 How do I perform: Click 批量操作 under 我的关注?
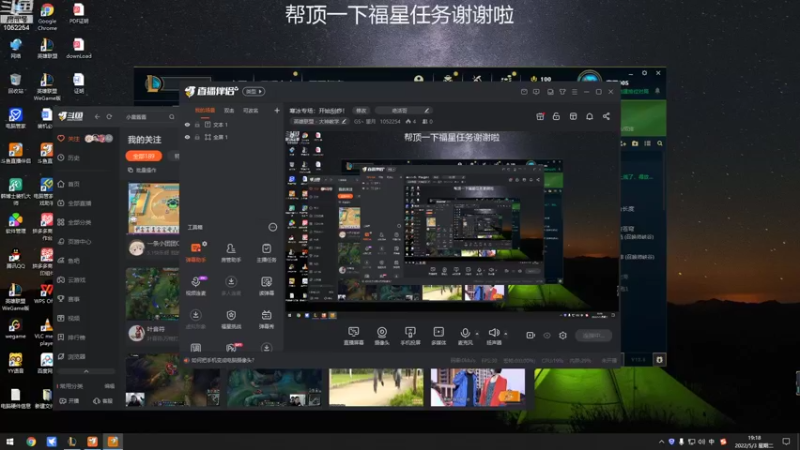[x=142, y=170]
